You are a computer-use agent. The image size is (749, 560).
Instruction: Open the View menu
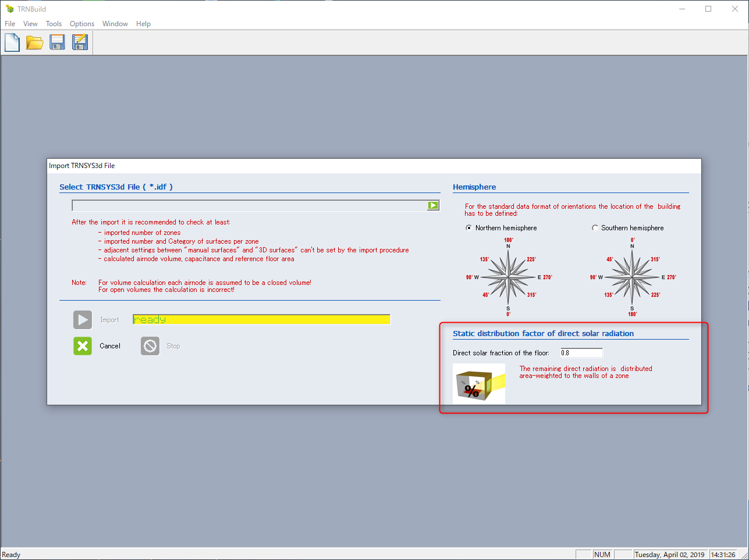30,24
